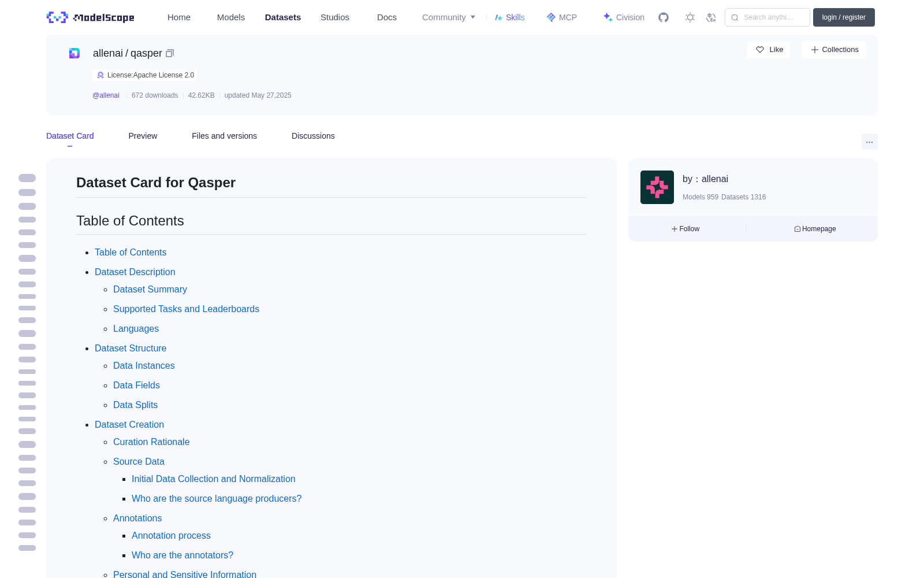Image resolution: width=924 pixels, height=578 pixels.
Task: Visit the allenai Homepage link
Action: pyautogui.click(x=815, y=229)
